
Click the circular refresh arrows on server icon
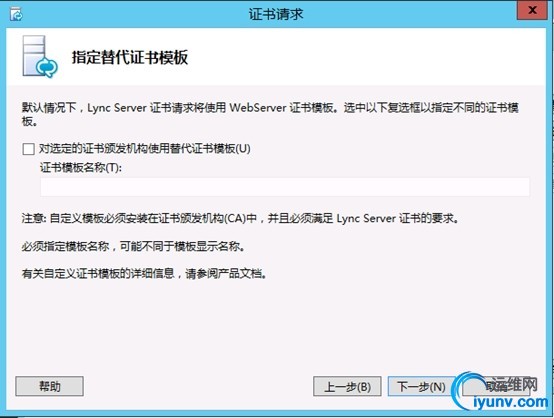click(47, 67)
